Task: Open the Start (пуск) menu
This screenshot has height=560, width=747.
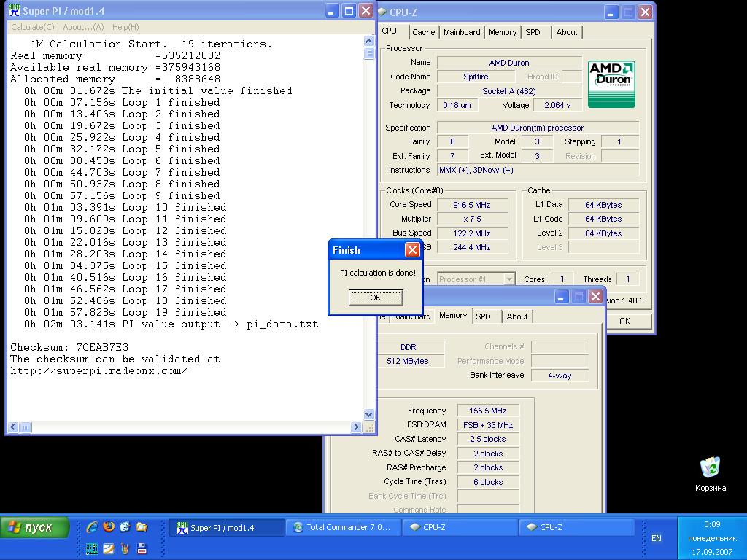Action: point(35,528)
